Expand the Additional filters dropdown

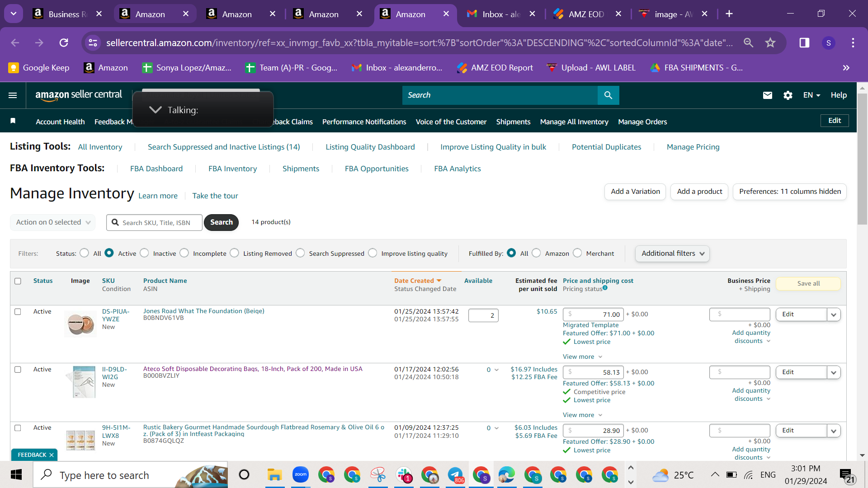tap(672, 253)
